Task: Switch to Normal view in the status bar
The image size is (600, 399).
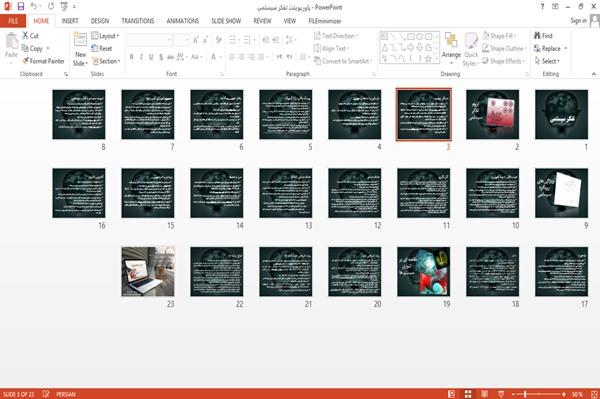Action: coord(452,394)
